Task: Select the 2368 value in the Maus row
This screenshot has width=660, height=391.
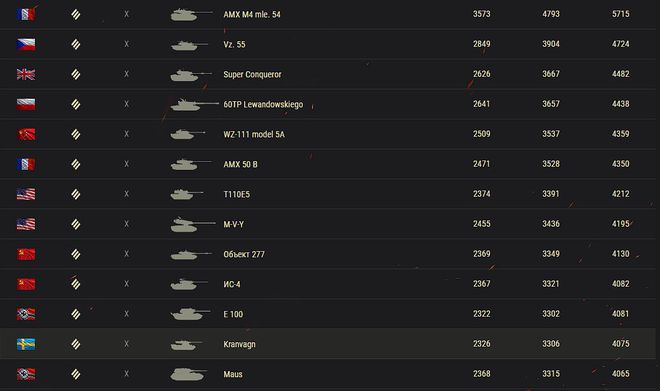Action: (x=482, y=374)
